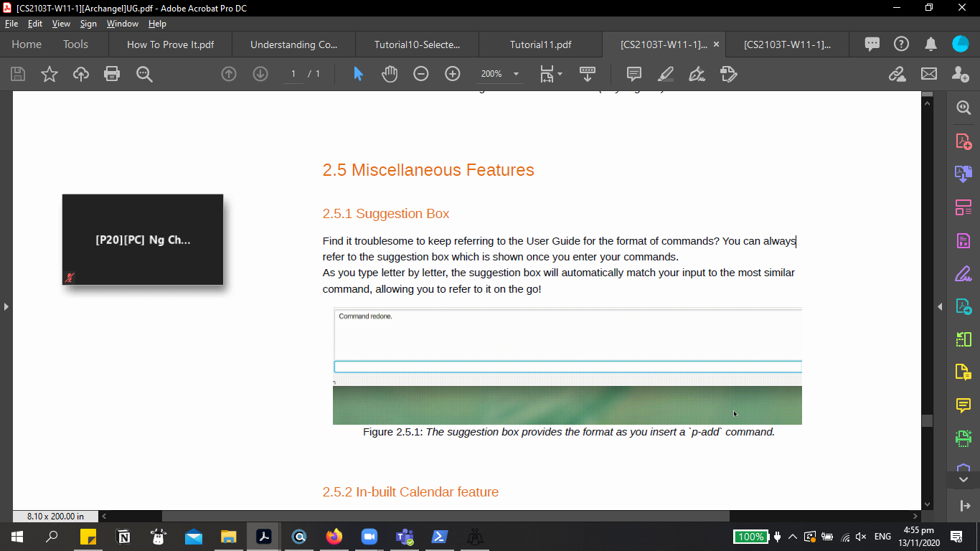Image resolution: width=980 pixels, height=551 pixels.
Task: Click the stamp tool icon
Action: (728, 74)
